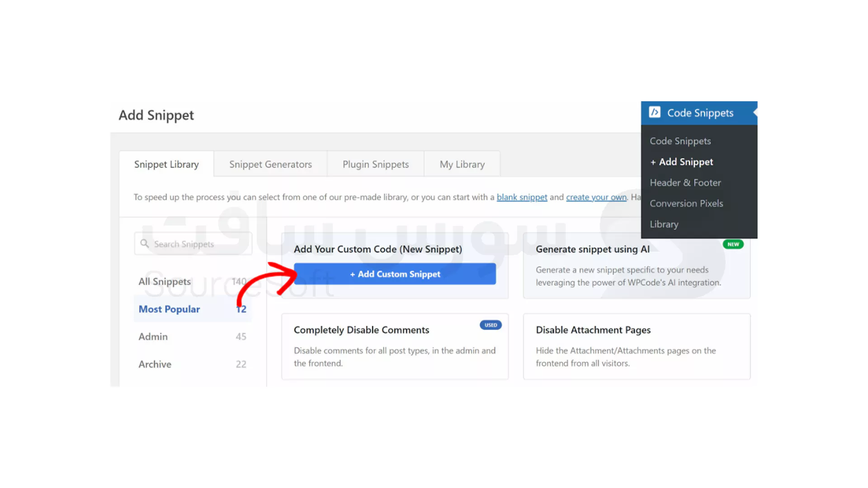This screenshot has height=488, width=868.
Task: Select the Most Popular category
Action: 170,309
